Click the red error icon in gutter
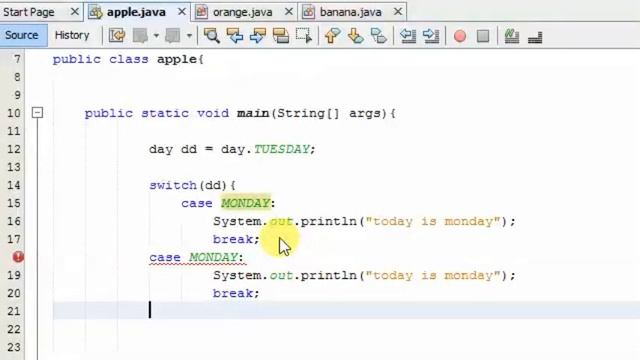 point(18,257)
